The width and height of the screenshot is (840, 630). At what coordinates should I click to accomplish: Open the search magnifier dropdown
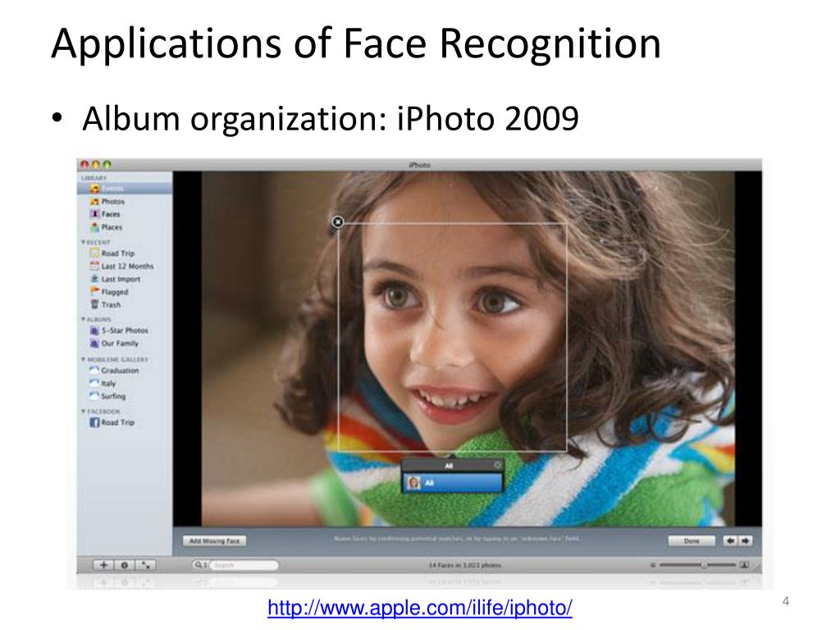pos(200,564)
